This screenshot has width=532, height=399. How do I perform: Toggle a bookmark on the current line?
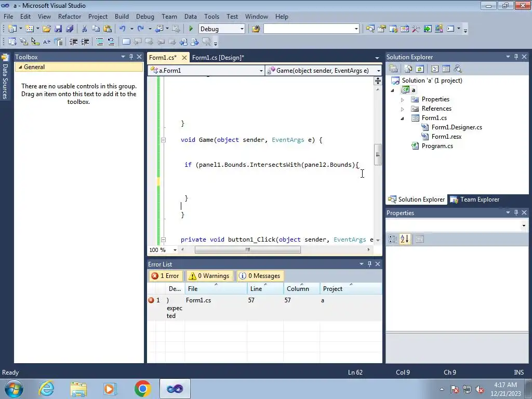pyautogui.click(x=126, y=42)
